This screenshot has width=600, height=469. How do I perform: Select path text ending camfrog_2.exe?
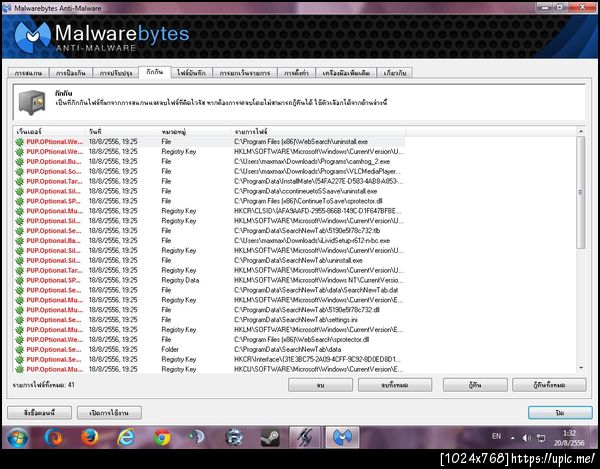pos(312,162)
